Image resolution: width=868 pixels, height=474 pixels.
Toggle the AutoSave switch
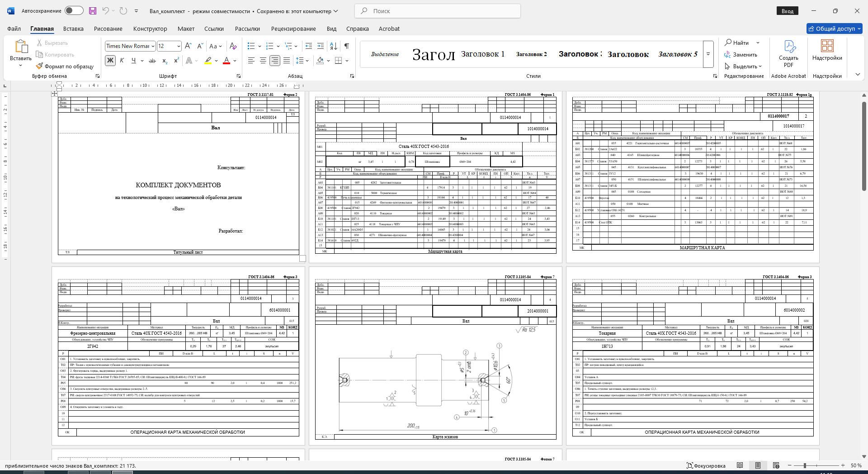(74, 11)
